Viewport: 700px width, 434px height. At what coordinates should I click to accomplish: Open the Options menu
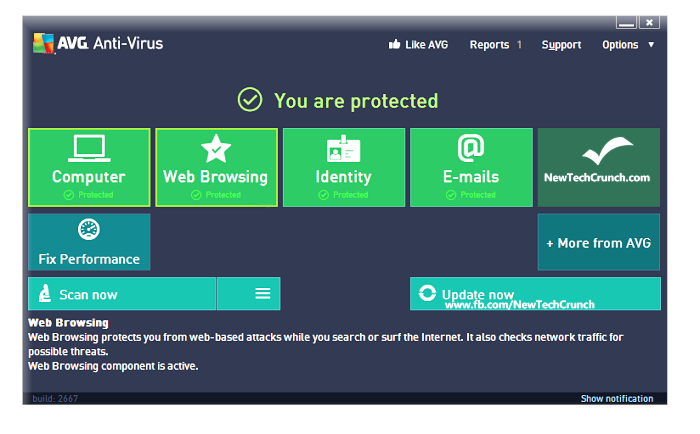click(620, 45)
